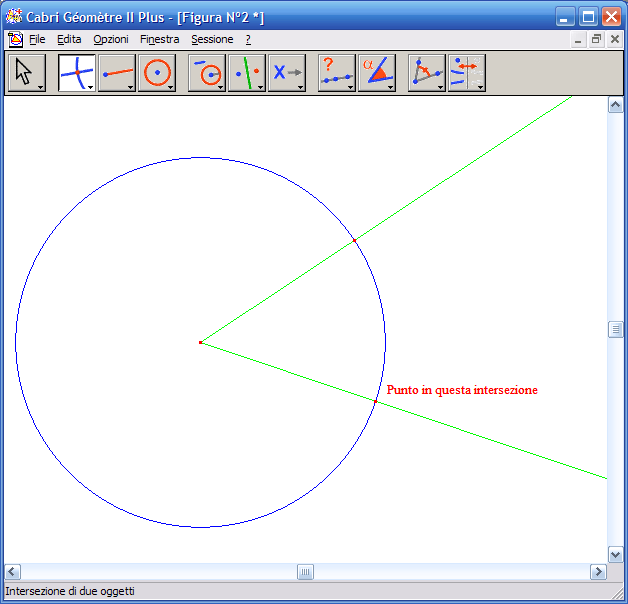Choose the Measurement tool with alpha angle
This screenshot has height=604, width=628.
377,73
